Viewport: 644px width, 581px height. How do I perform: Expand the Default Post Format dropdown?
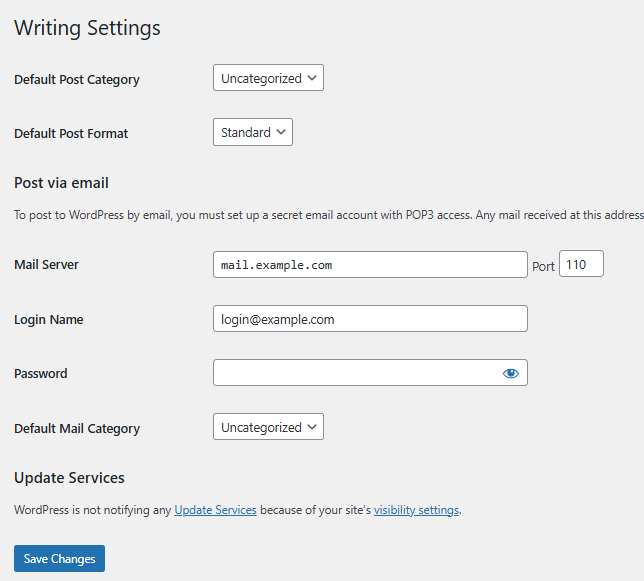point(252,132)
